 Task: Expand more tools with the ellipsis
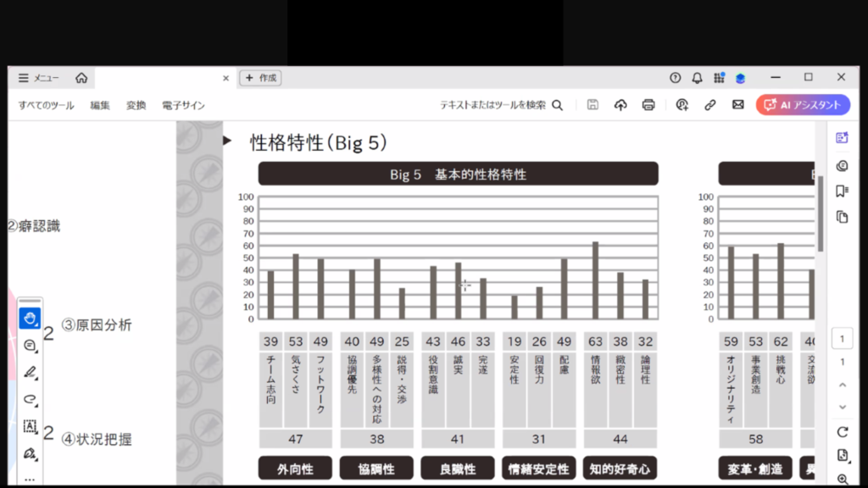[30, 479]
